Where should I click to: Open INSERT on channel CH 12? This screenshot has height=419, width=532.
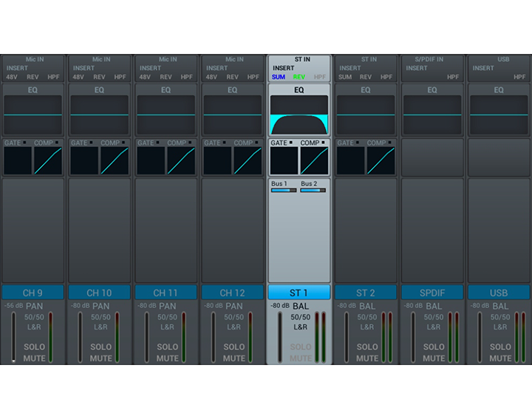217,68
